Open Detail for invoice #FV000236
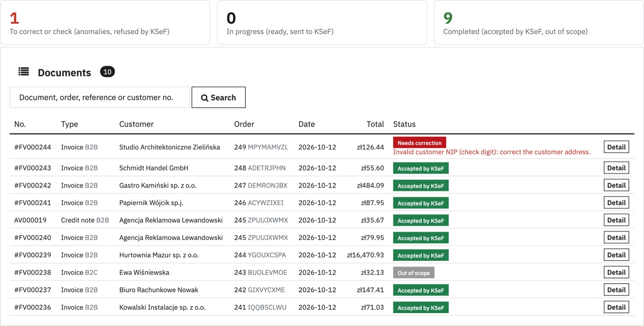The width and height of the screenshot is (644, 326). [616, 307]
